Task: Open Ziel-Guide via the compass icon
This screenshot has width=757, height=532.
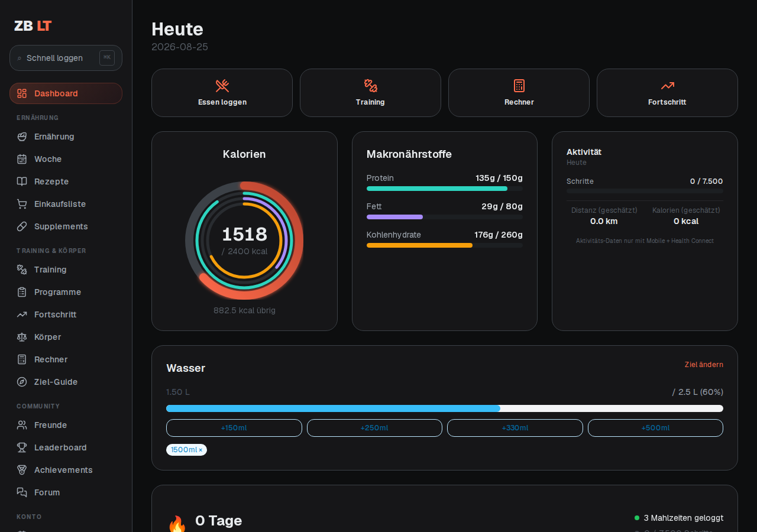Action: point(22,382)
